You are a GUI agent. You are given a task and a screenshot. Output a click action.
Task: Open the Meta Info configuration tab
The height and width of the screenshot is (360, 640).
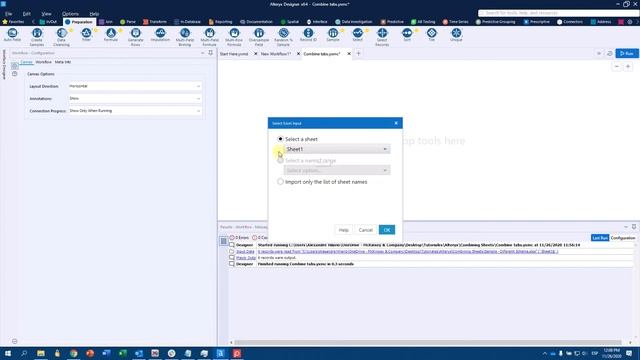click(63, 62)
